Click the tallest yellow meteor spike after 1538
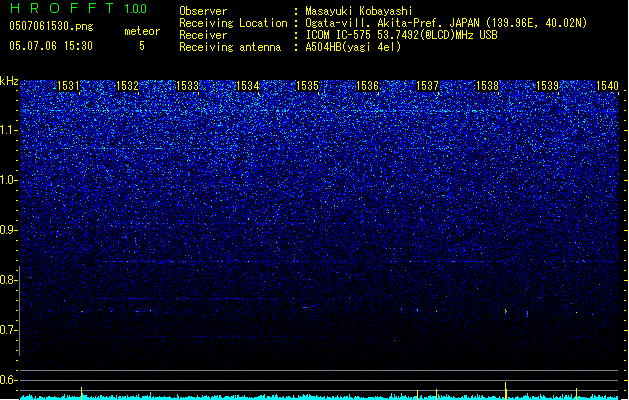 pos(505,391)
